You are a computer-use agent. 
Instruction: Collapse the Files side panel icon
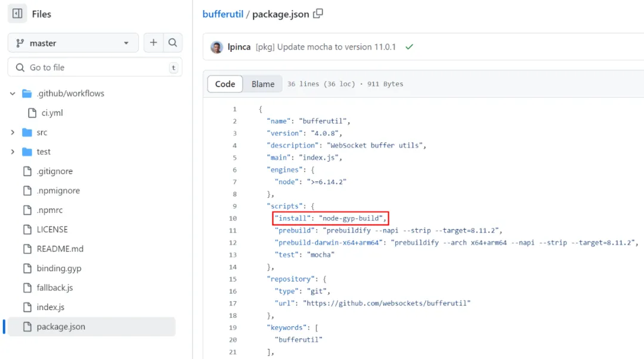(x=17, y=14)
